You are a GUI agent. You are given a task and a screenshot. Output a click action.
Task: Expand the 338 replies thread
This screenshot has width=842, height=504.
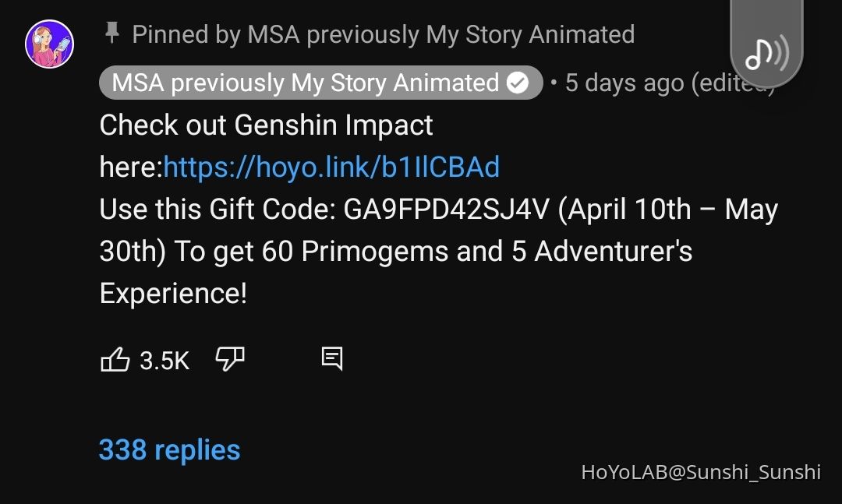point(169,449)
